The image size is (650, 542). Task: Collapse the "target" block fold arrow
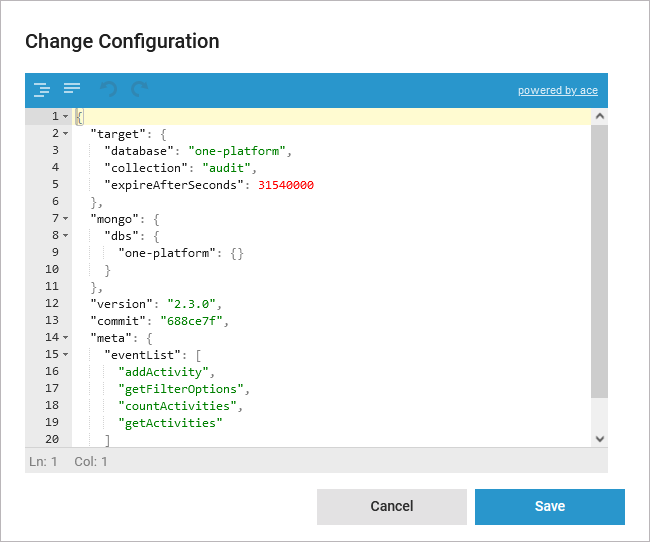[65, 133]
